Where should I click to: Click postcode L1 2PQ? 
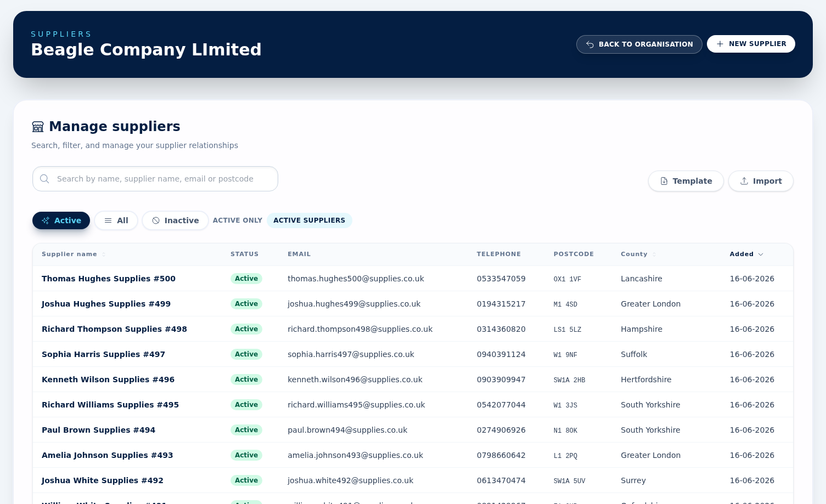[565, 456]
